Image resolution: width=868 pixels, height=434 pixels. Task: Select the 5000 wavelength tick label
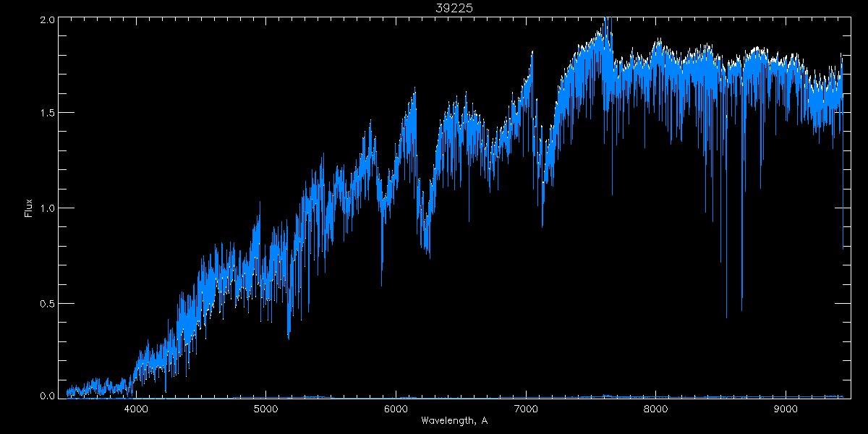(x=265, y=409)
